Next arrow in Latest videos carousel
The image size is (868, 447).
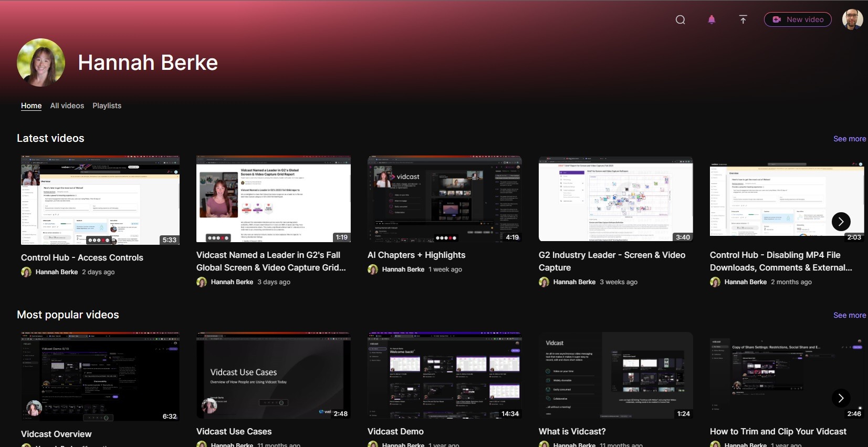841,222
